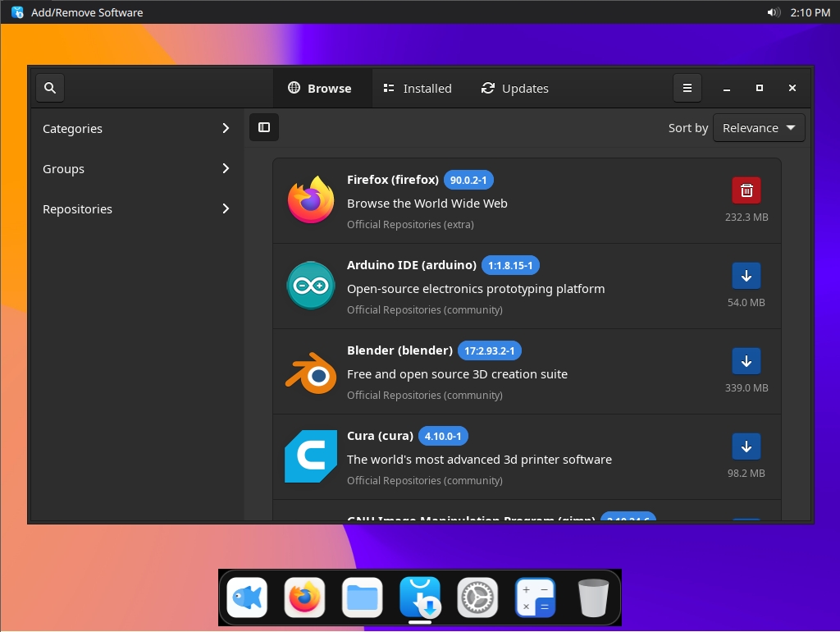Toggle the sidebar panel button

(264, 127)
